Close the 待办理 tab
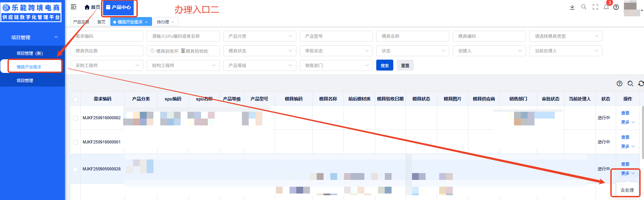 [173, 22]
